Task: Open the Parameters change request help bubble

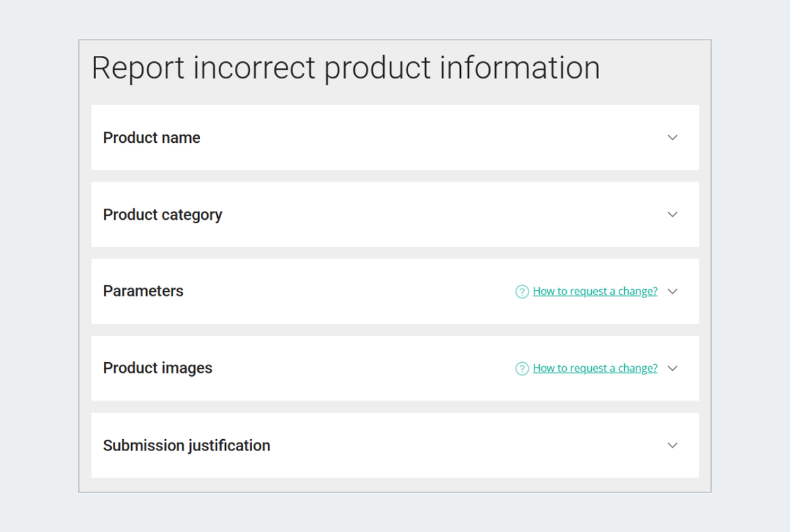Action: pyautogui.click(x=521, y=291)
